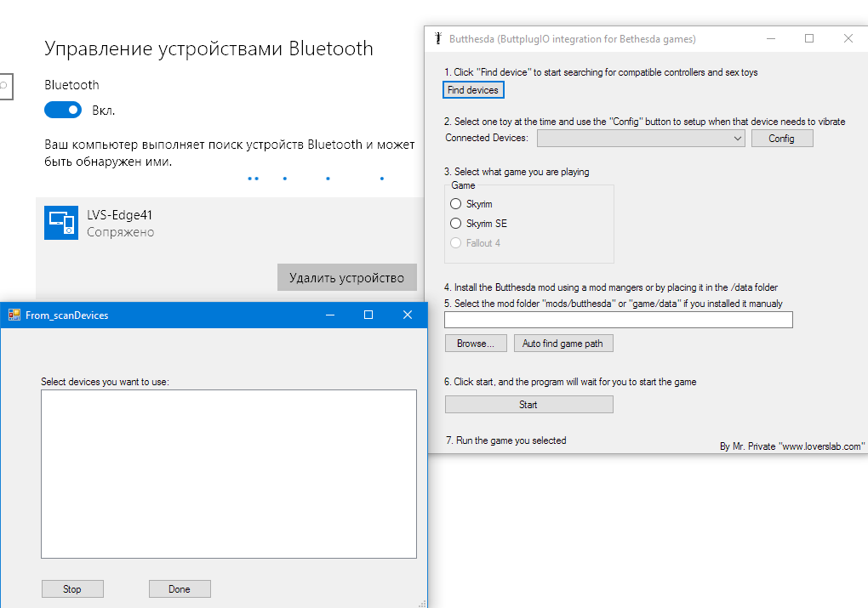Screen dimensions: 868x608
Task: Click the Сопряжено status text
Action: coord(120,232)
